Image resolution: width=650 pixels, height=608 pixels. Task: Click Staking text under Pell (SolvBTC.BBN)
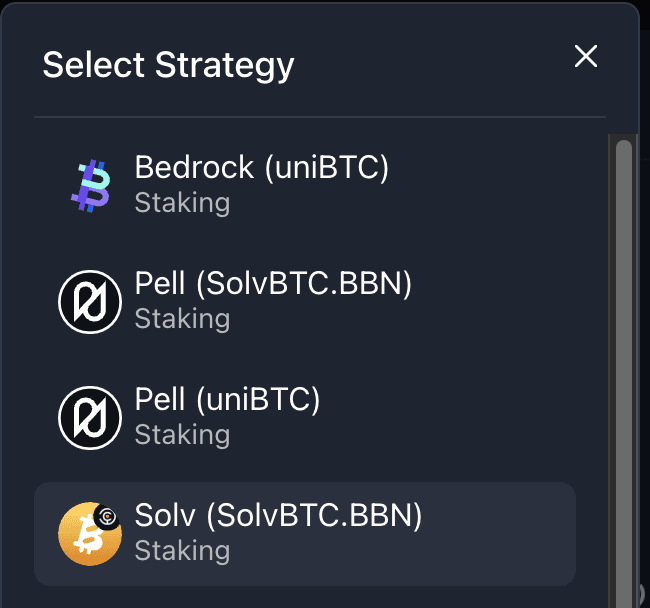(x=182, y=319)
